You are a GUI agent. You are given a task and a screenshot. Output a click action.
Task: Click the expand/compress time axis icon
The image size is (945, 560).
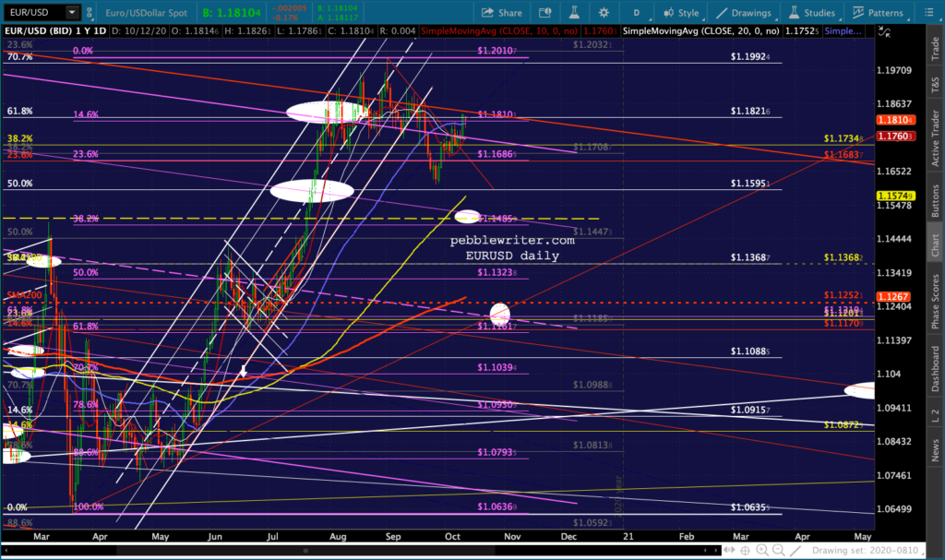[729, 551]
